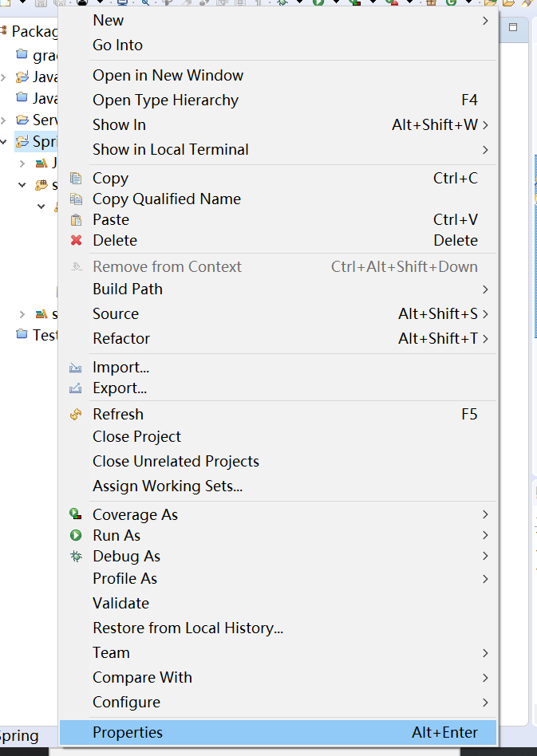Click the Paste clipboard icon
Screen dimensions: 537x756
pyautogui.click(x=77, y=220)
